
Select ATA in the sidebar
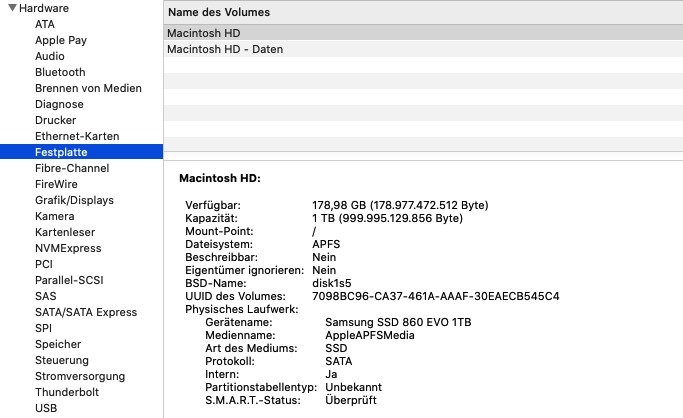click(x=45, y=24)
